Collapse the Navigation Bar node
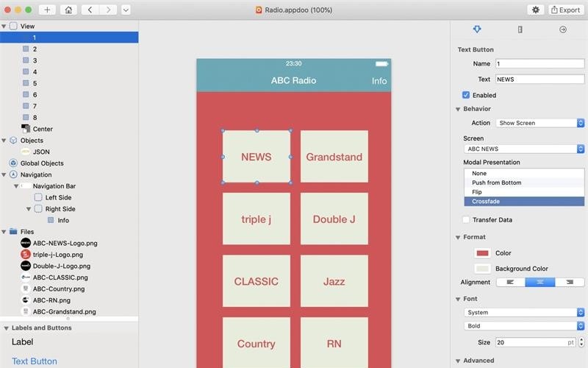The height and width of the screenshot is (368, 588). click(16, 186)
